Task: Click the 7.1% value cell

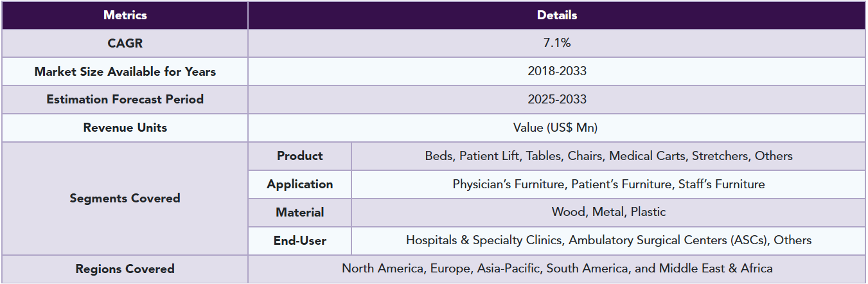Action: (x=556, y=43)
